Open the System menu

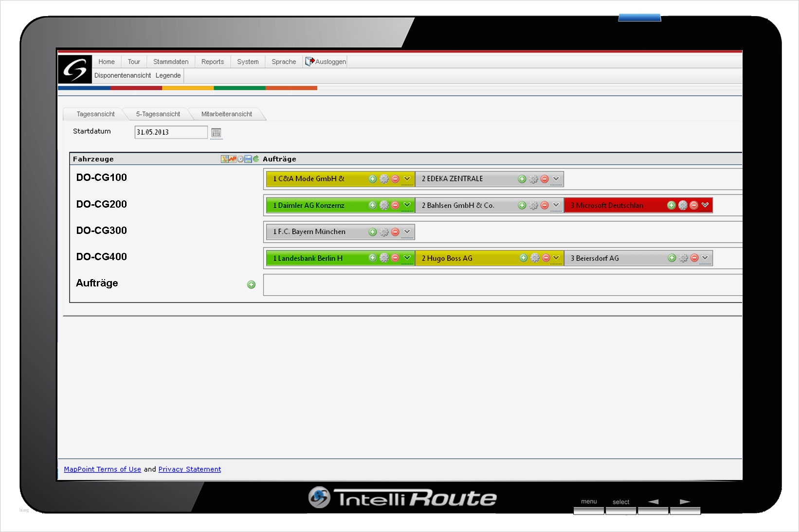(x=248, y=62)
